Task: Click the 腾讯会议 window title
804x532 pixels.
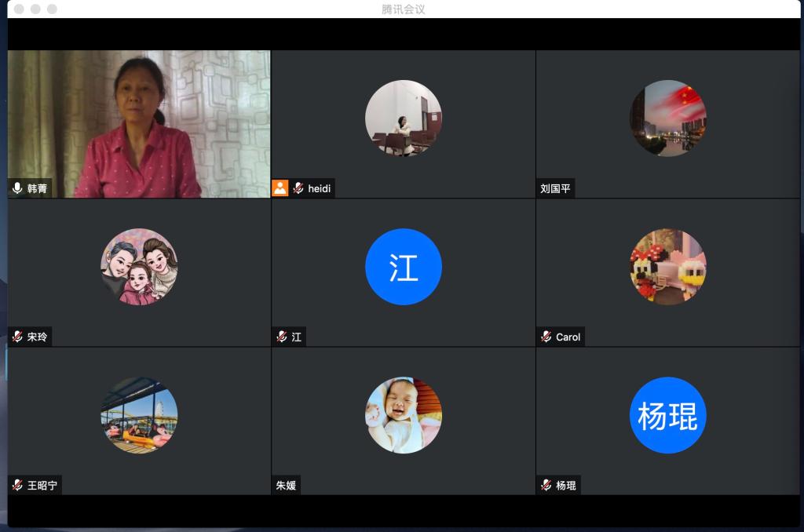Action: 403,9
